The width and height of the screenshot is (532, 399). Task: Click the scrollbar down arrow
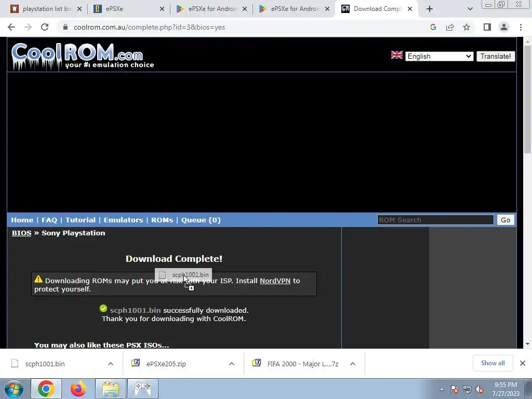click(x=528, y=344)
